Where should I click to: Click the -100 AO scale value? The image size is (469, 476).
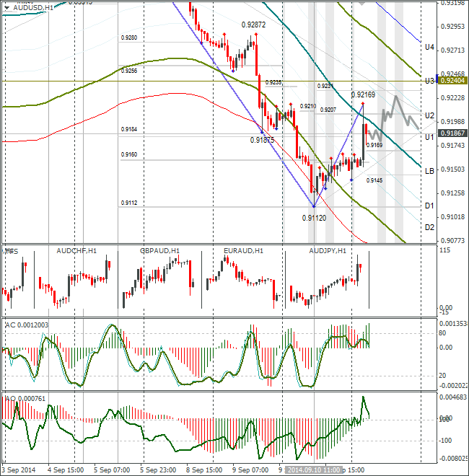445,441
